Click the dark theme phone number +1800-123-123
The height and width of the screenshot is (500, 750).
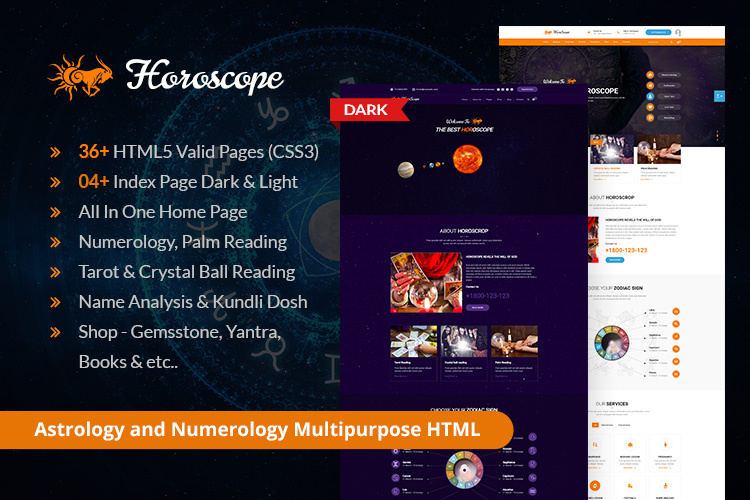tap(487, 295)
